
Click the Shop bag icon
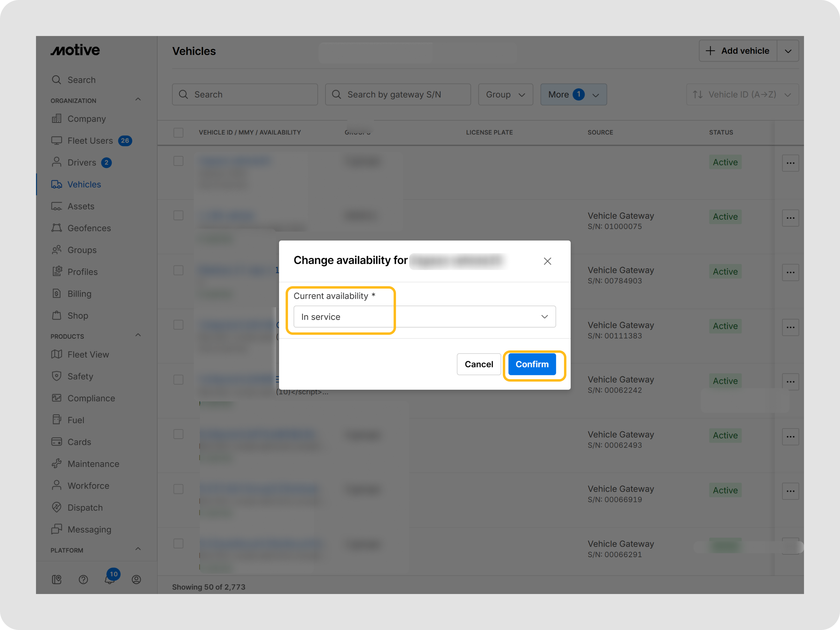pos(57,316)
